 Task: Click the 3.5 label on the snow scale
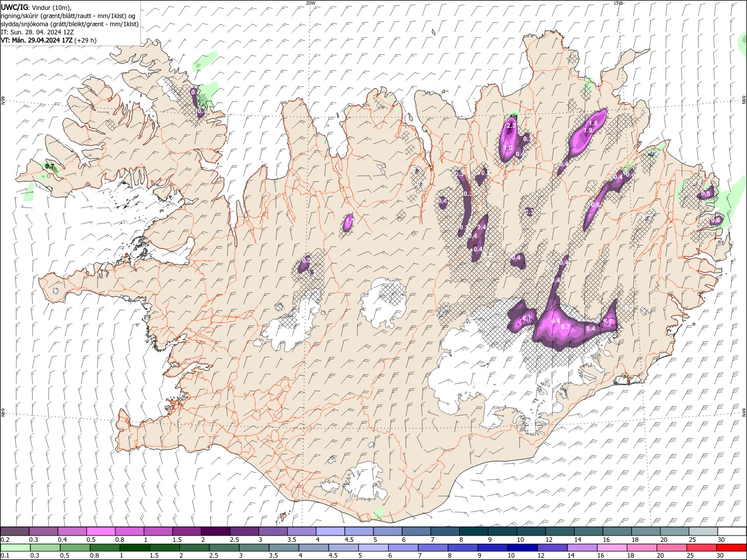291,540
